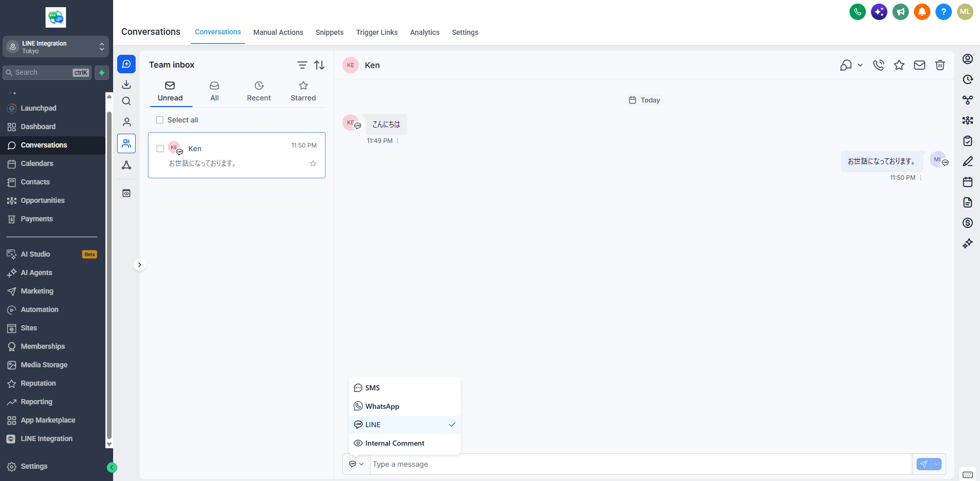This screenshot has height=481, width=980.
Task: Star Ken's conversation in list
Action: (313, 163)
